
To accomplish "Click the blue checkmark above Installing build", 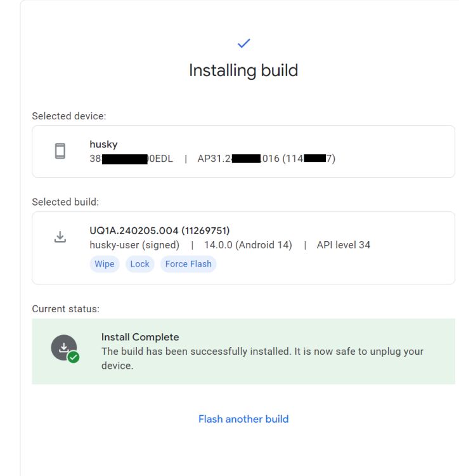I will pos(243,43).
